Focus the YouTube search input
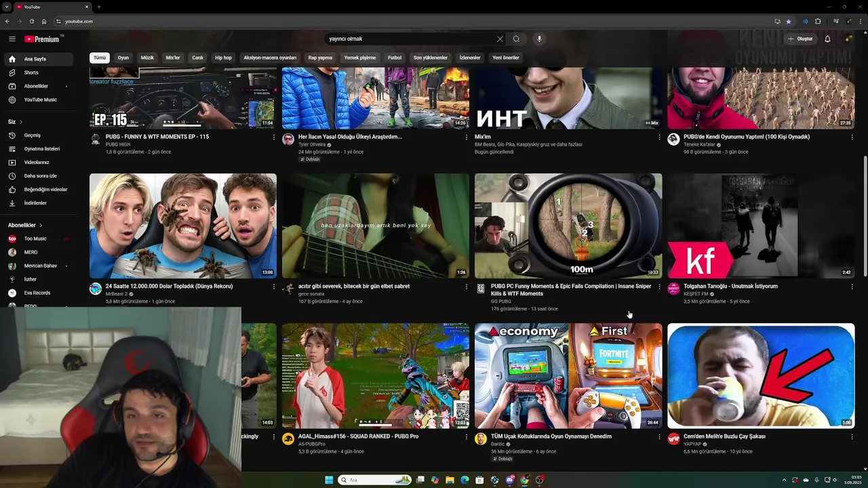Screen dimensions: 868x488 tap(410, 39)
